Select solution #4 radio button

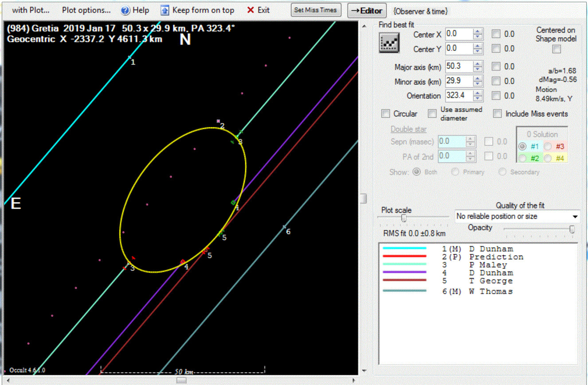548,158
